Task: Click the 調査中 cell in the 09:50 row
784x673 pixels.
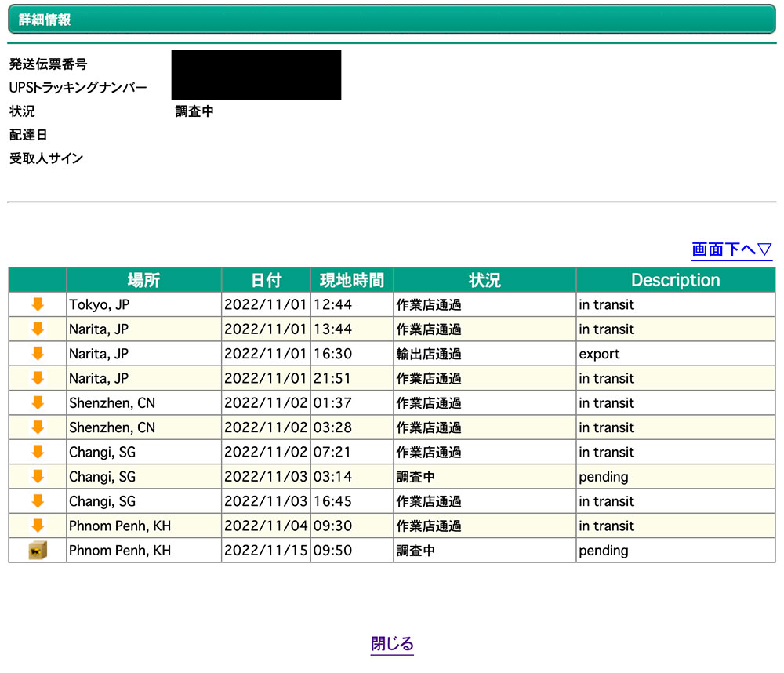Action: click(485, 550)
